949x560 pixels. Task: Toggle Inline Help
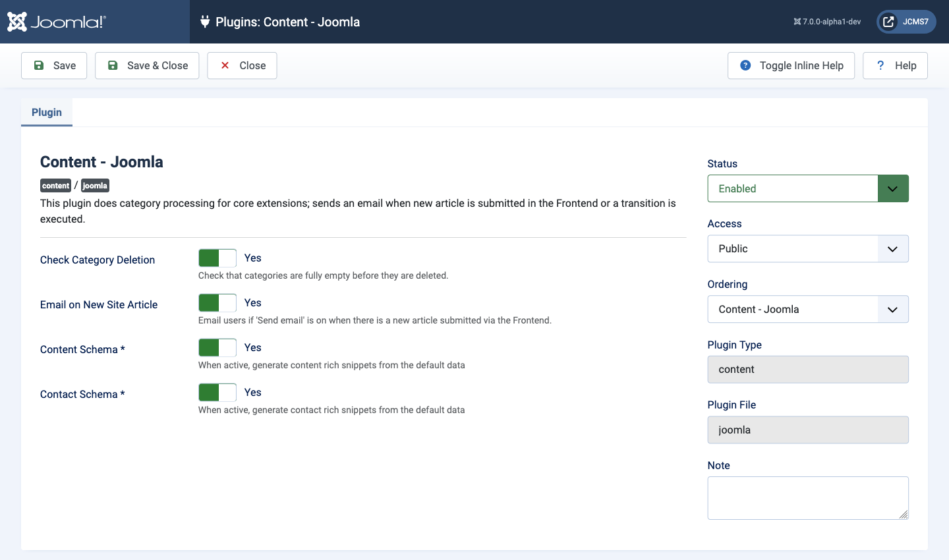(791, 65)
